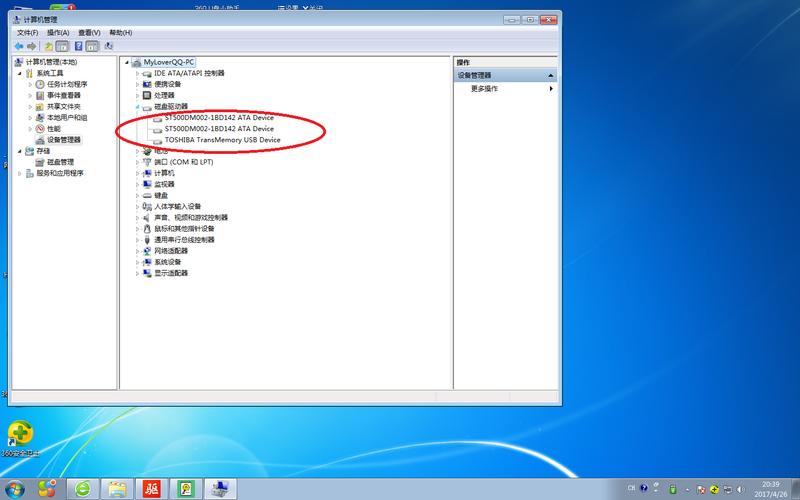Click the 网络适配器 network icon

(x=147, y=251)
